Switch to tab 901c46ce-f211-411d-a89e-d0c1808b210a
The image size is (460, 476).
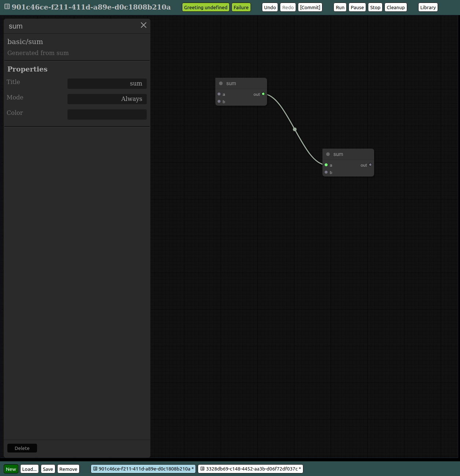143,469
